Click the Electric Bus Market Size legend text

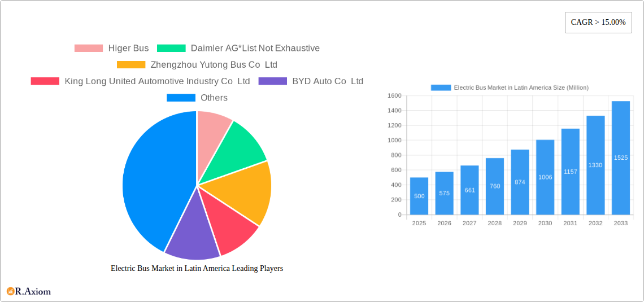coord(521,87)
